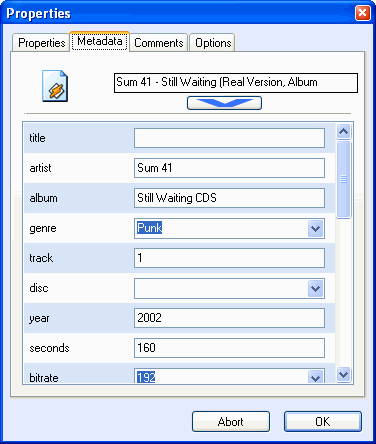This screenshot has width=376, height=444.
Task: Click the artist field containing Sum 41
Action: tap(229, 168)
